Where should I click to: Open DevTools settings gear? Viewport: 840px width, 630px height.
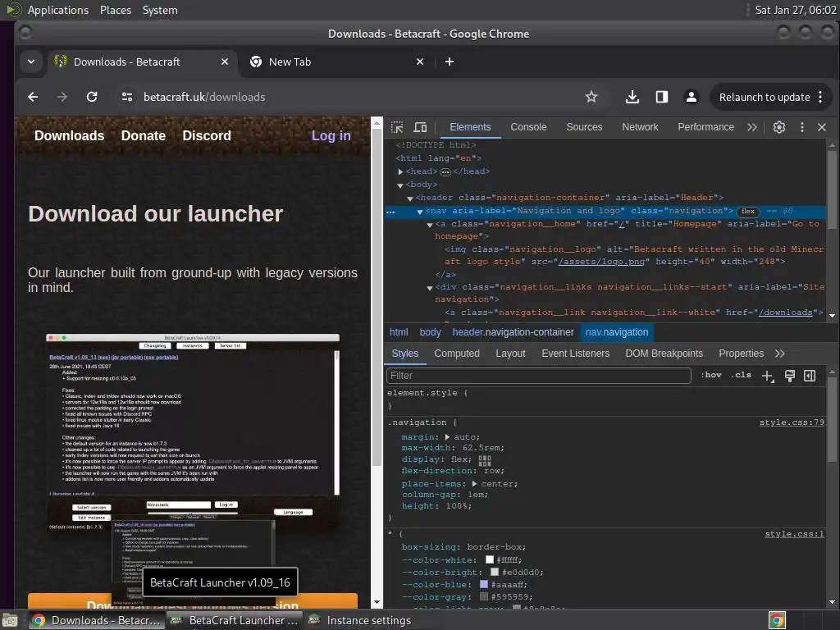point(779,127)
